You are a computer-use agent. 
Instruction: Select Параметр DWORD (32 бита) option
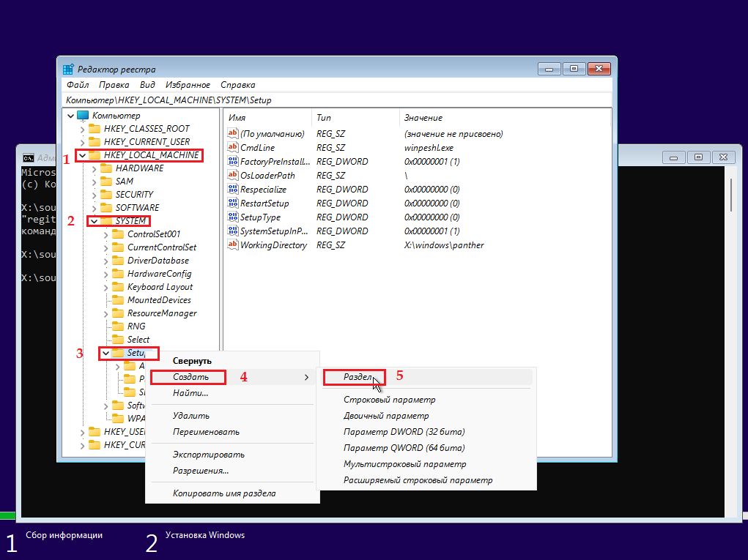click(x=404, y=432)
